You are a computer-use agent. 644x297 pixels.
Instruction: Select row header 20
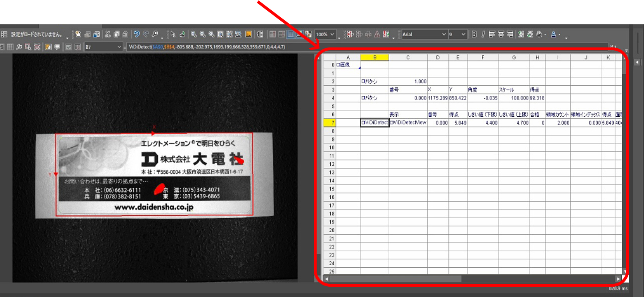click(329, 230)
